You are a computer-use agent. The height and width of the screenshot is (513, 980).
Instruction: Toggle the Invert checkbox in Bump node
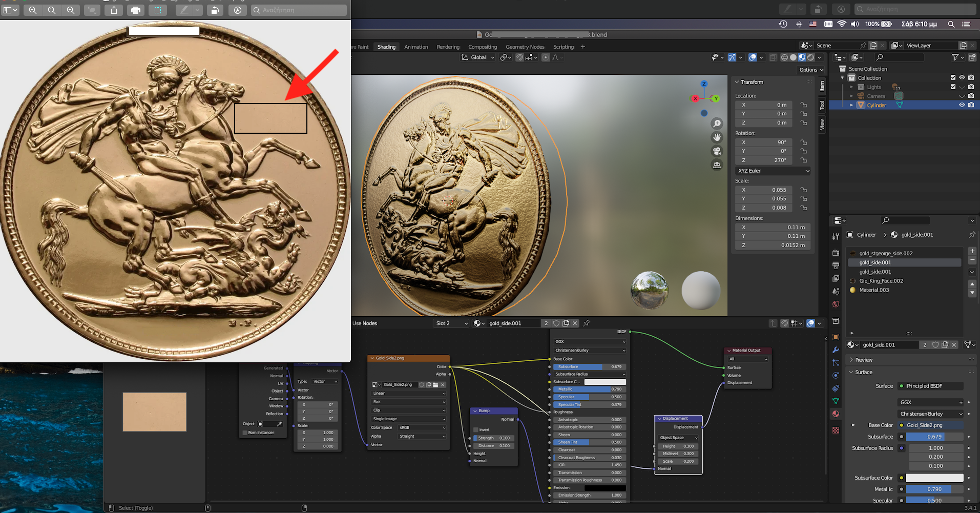pyautogui.click(x=475, y=429)
